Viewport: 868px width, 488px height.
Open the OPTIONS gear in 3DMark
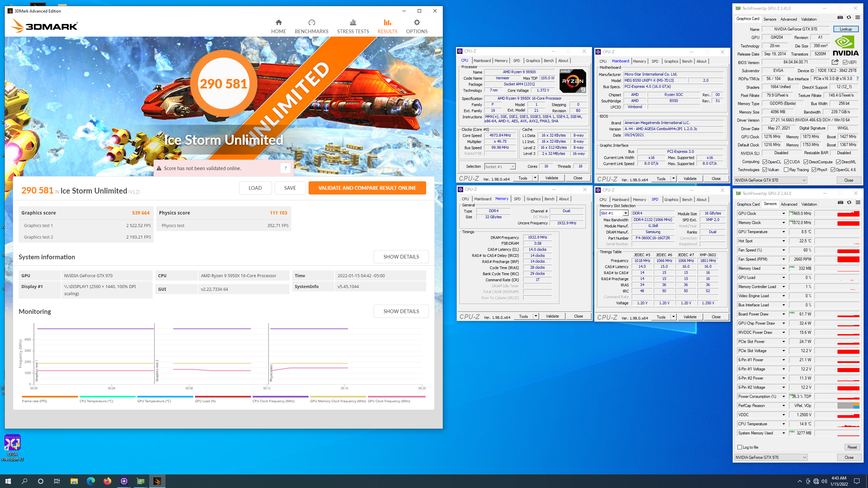(x=417, y=26)
